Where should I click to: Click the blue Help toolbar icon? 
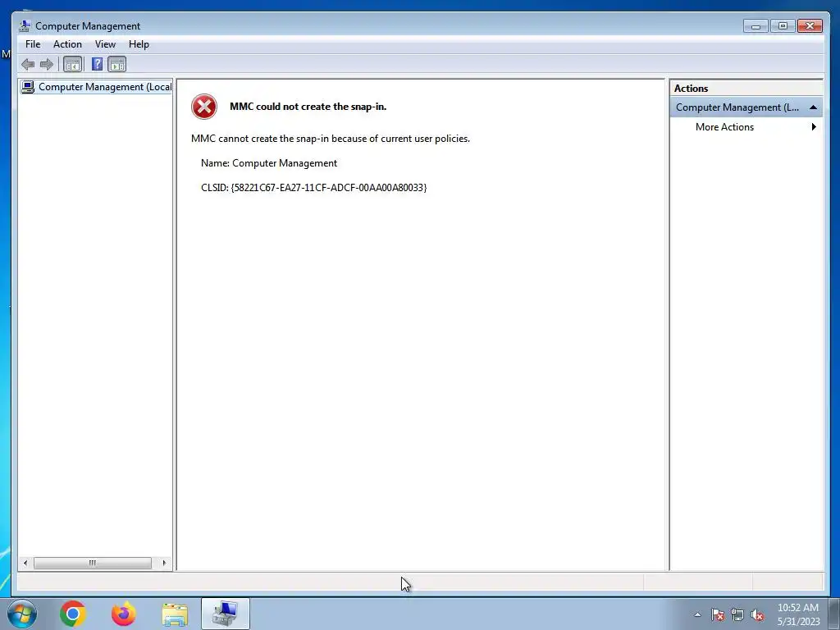point(97,65)
